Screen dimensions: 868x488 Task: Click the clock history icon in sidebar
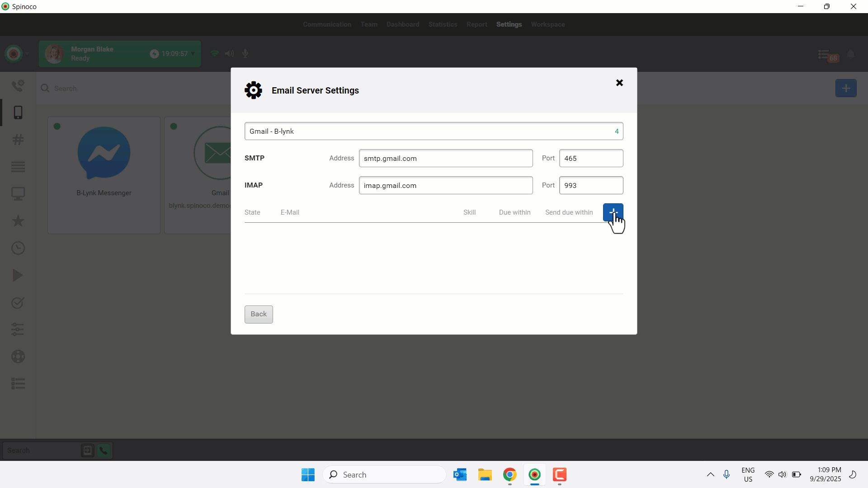tap(18, 248)
